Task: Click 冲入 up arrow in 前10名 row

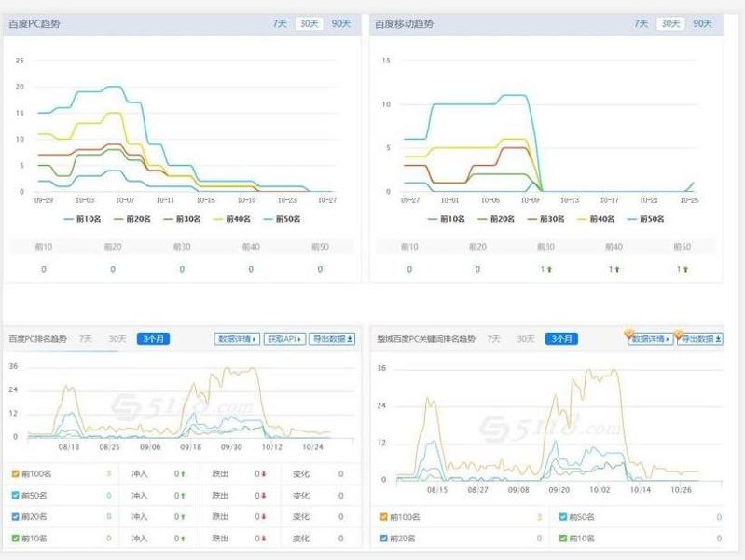Action: (x=184, y=539)
